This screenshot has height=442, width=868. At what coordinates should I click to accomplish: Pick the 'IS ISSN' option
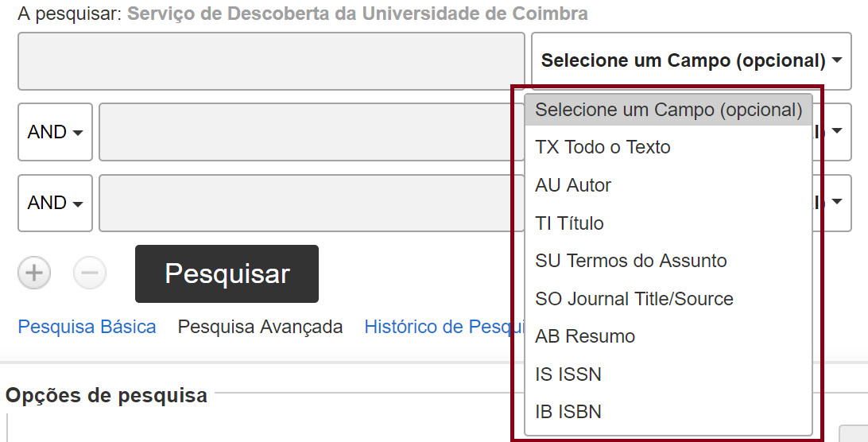(568, 374)
